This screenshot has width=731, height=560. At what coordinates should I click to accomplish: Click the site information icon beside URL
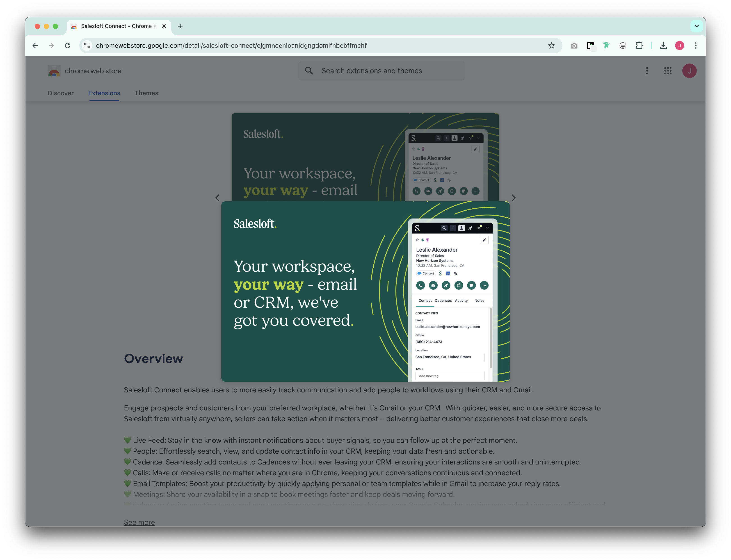(87, 46)
